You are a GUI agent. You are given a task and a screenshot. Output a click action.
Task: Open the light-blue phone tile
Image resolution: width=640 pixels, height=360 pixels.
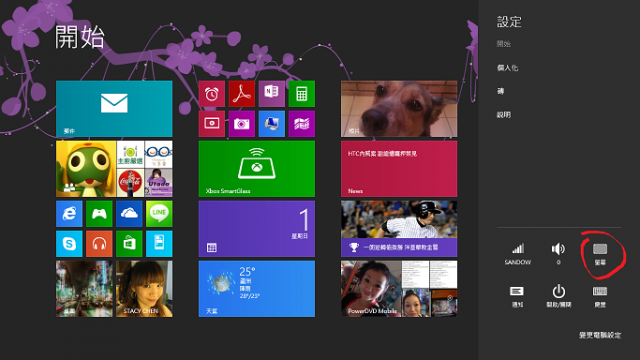tap(159, 244)
